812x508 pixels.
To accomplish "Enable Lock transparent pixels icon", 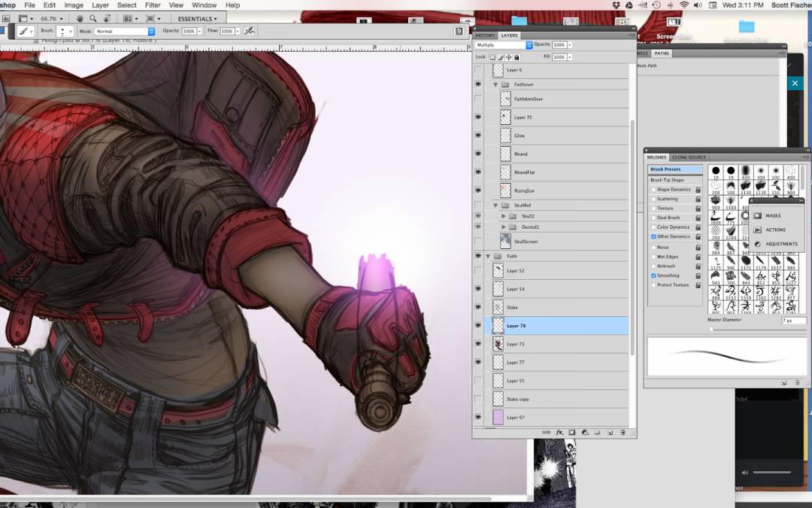I will tap(493, 57).
